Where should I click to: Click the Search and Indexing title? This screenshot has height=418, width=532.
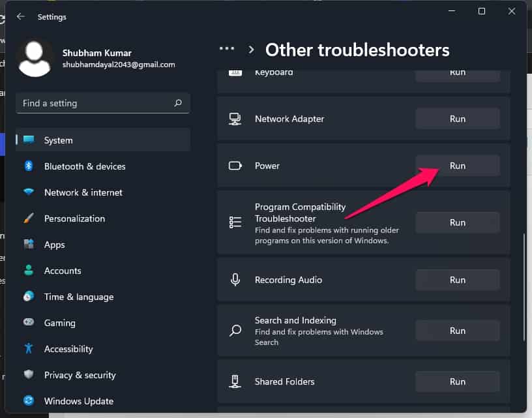coord(295,320)
